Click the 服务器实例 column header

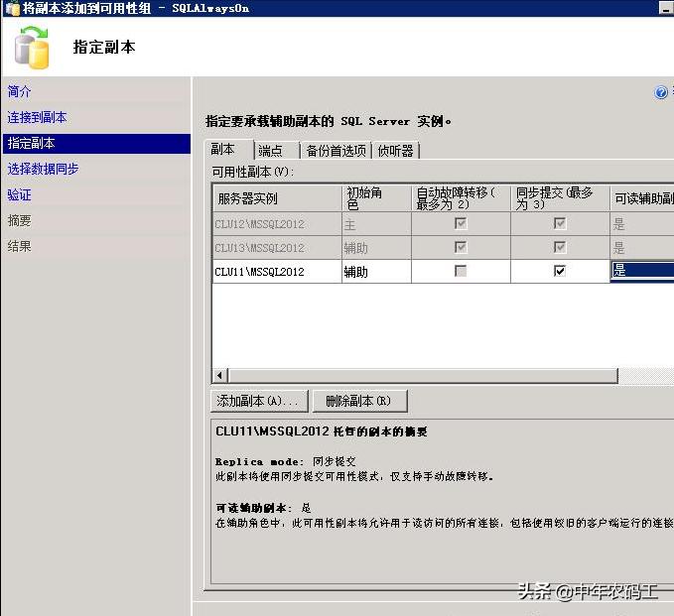(277, 198)
